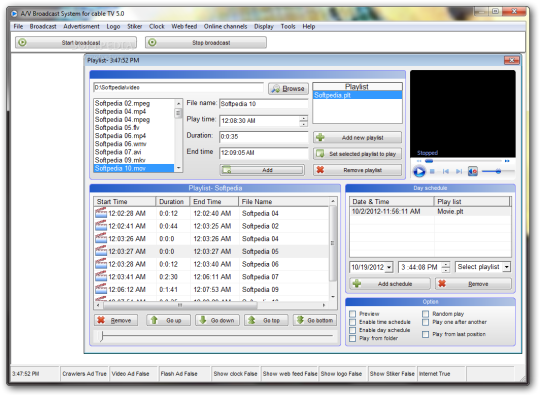Skip to previous track in media player
540x396 pixels.
click(446, 171)
